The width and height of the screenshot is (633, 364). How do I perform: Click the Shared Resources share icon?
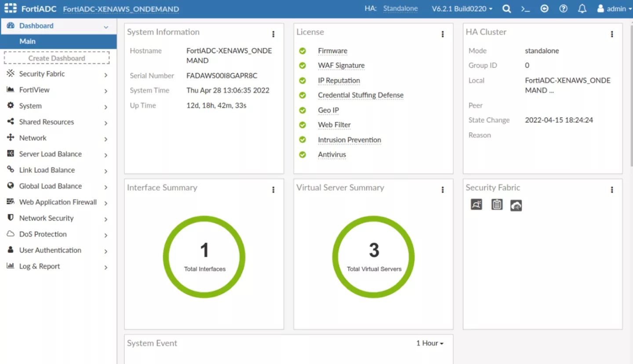[11, 121]
